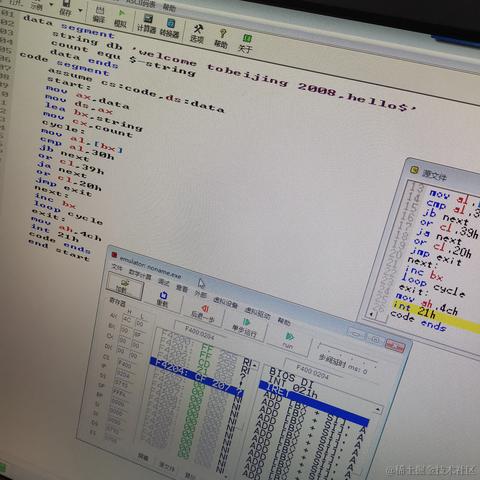Viewport: 480px width, 480px height.
Task: Click the 编译 (compile) toolbar icon
Action: [99, 14]
